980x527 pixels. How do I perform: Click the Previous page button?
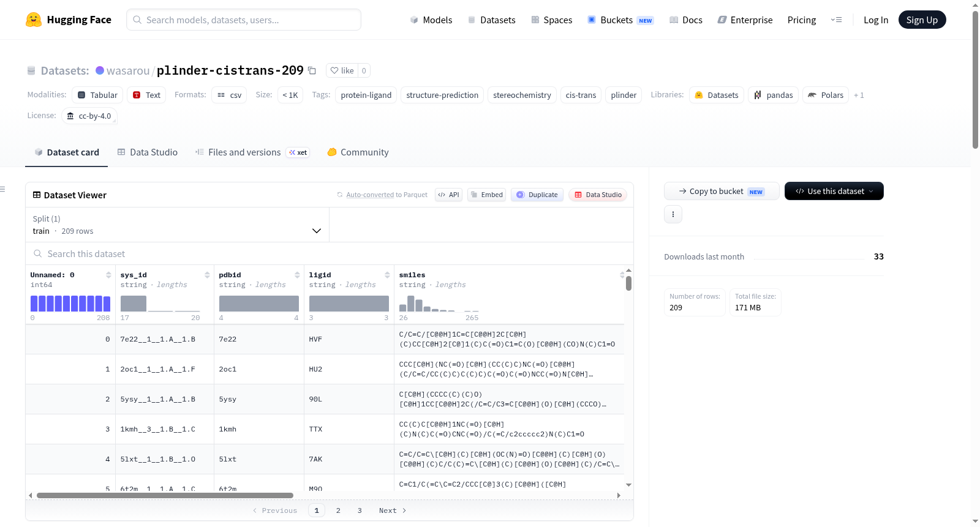coord(275,510)
